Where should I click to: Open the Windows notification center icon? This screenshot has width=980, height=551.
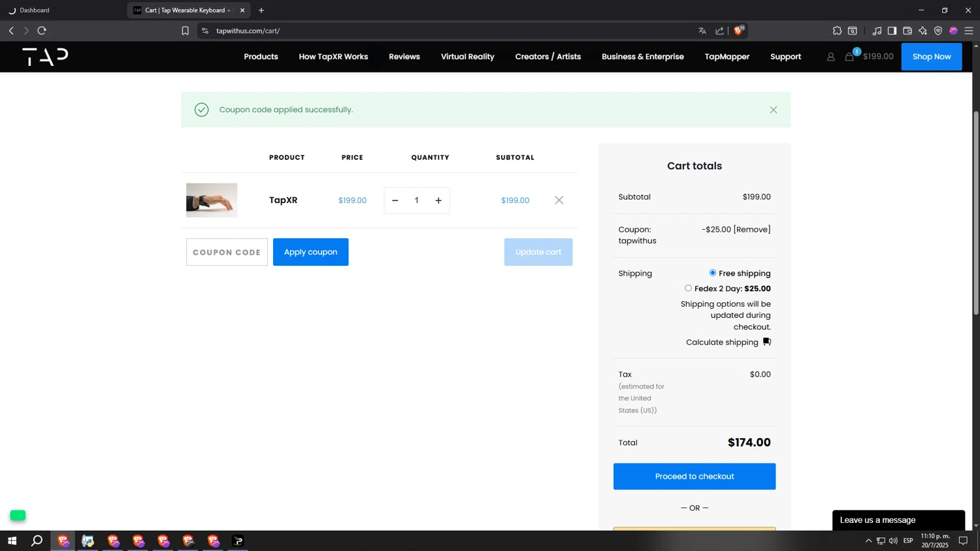click(x=963, y=541)
